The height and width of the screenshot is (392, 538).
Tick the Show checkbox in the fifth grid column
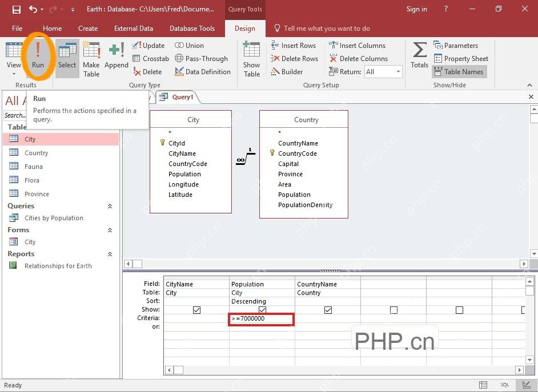click(459, 310)
